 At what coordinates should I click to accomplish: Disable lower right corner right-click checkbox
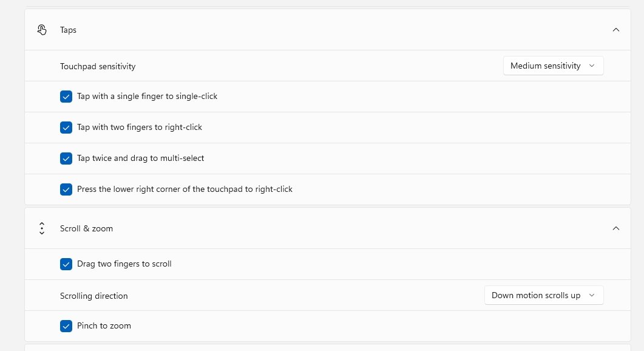(66, 189)
